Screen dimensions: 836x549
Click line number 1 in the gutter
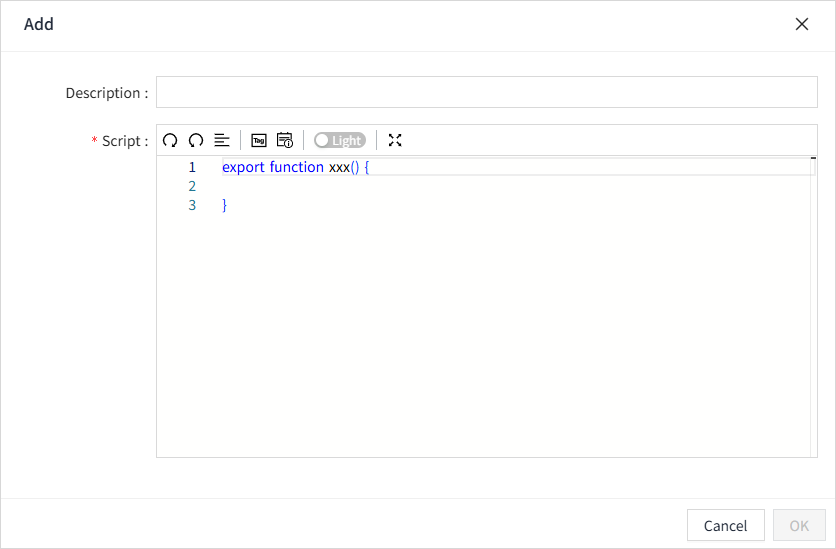pos(192,168)
